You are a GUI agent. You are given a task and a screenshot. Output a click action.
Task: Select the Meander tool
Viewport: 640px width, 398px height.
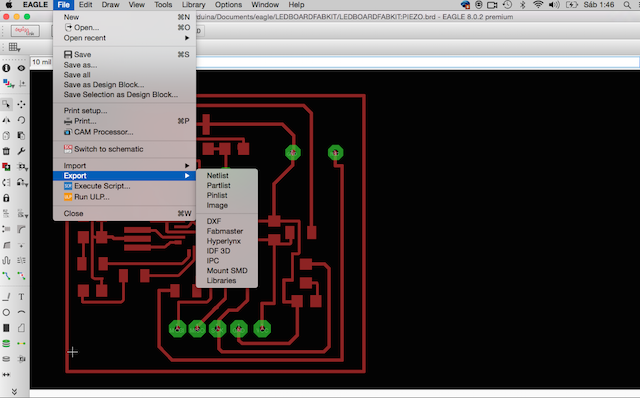6,260
